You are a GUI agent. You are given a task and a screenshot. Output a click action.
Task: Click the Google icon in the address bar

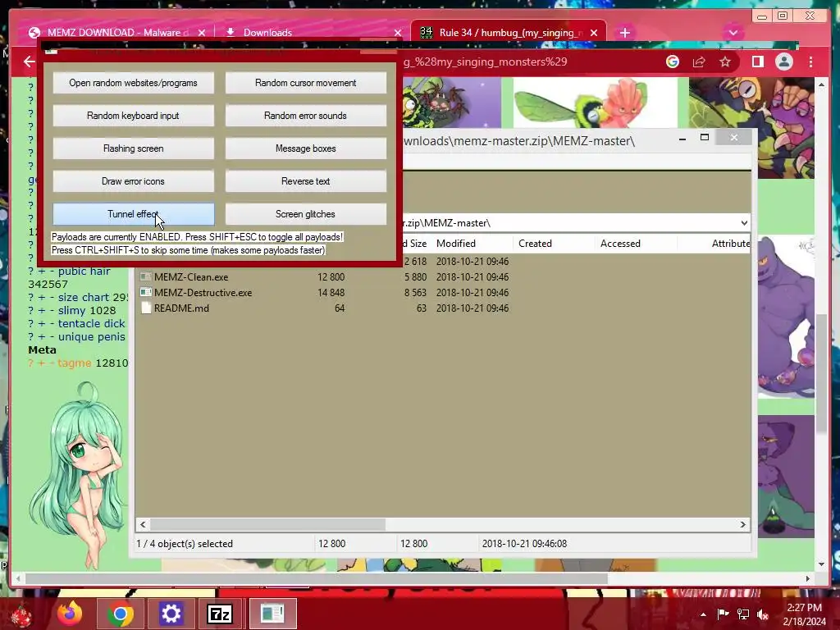(x=673, y=62)
